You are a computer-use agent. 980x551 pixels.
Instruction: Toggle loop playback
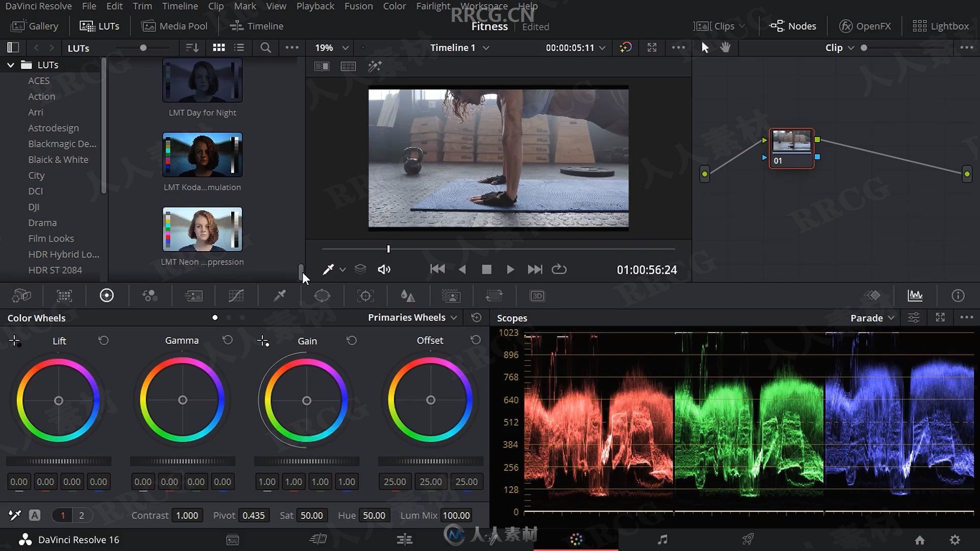point(559,269)
